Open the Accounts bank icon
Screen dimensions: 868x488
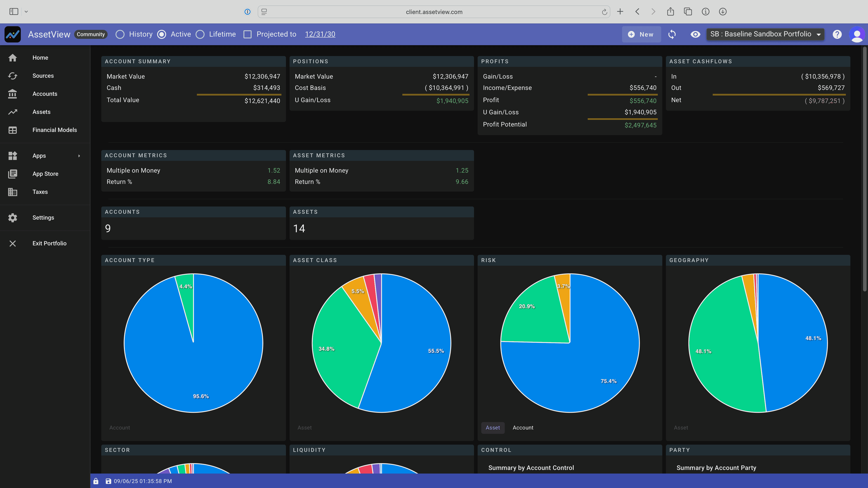[x=12, y=94]
